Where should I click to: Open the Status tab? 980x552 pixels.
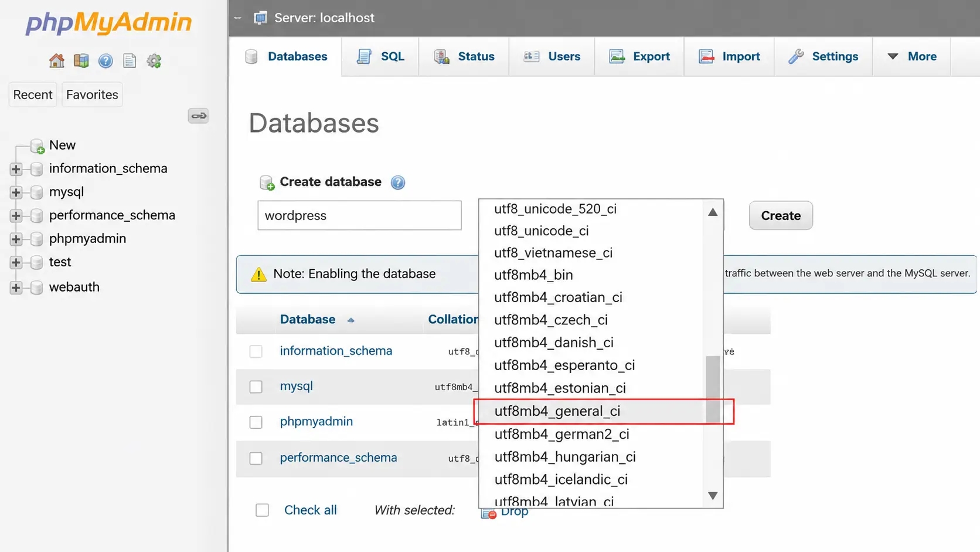464,56
